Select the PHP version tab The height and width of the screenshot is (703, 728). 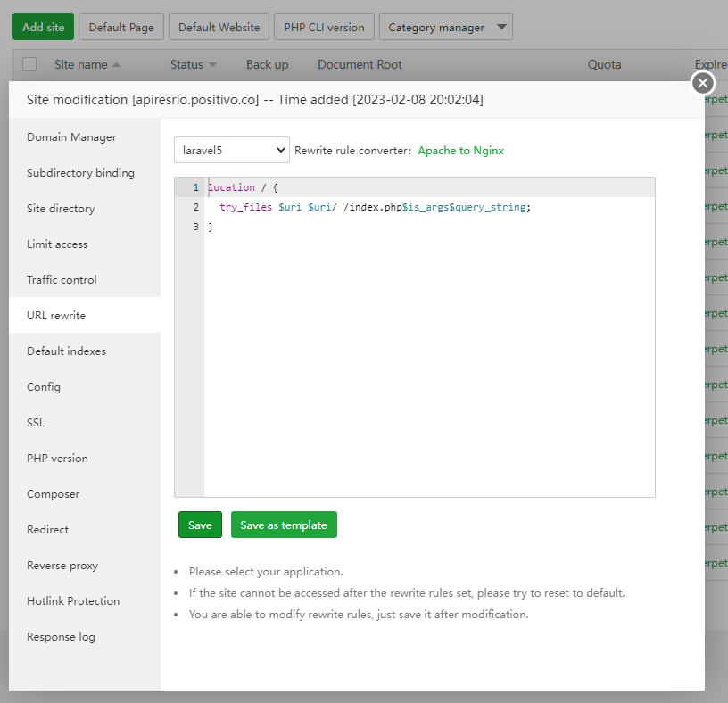click(x=57, y=459)
